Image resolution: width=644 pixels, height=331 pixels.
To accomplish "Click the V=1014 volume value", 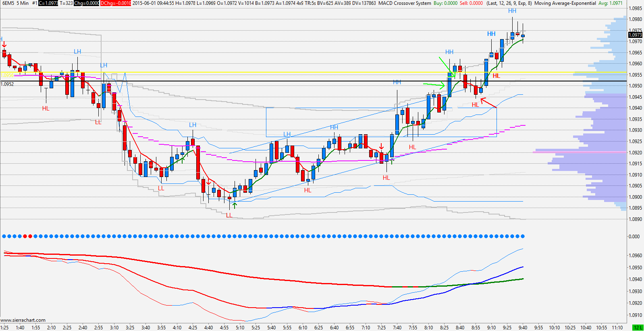I will tap(246, 3).
